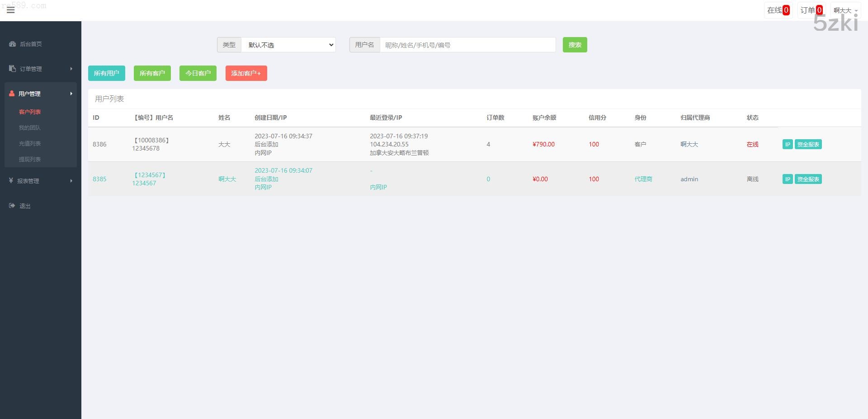868x419 pixels.
Task: Click the hamburger menu icon
Action: pos(11,10)
